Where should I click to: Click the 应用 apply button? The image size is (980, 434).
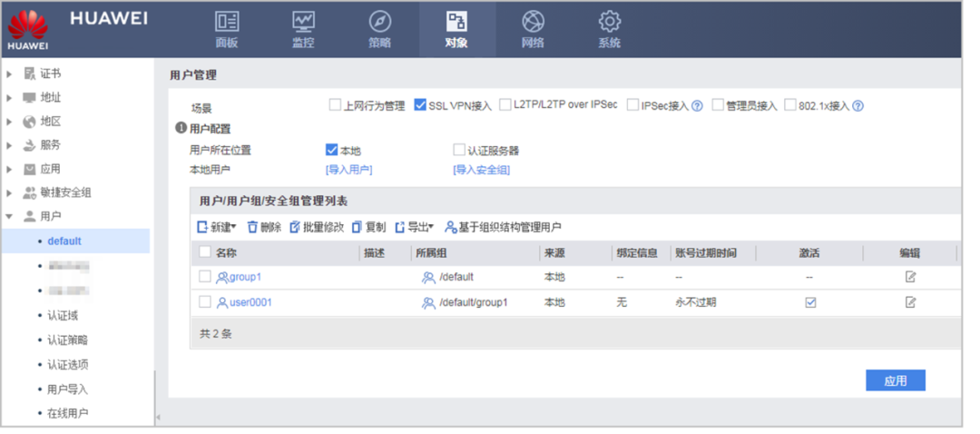point(895,380)
